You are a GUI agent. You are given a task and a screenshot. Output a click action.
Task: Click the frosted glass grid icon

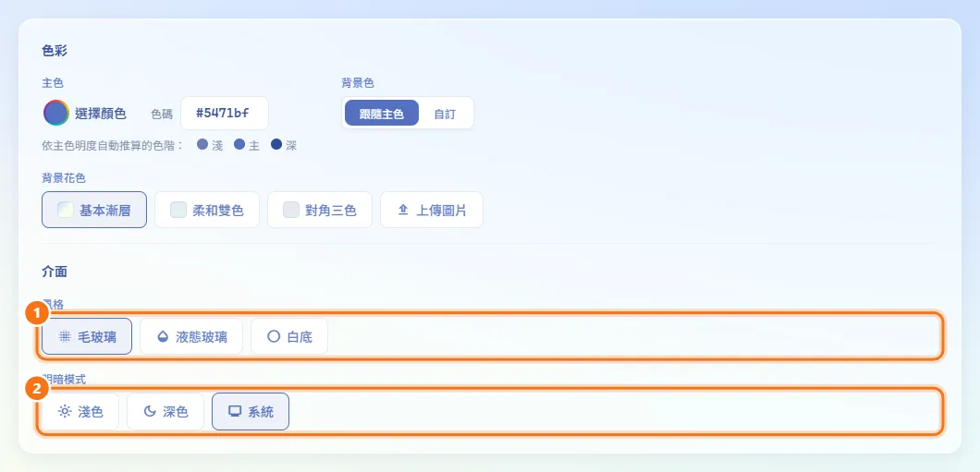(x=65, y=336)
